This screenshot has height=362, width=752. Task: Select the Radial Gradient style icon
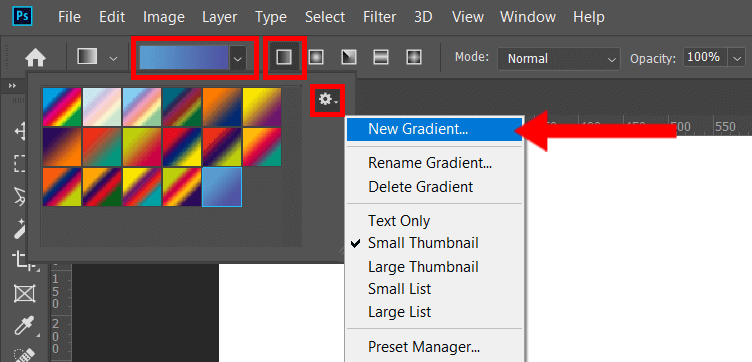(316, 58)
